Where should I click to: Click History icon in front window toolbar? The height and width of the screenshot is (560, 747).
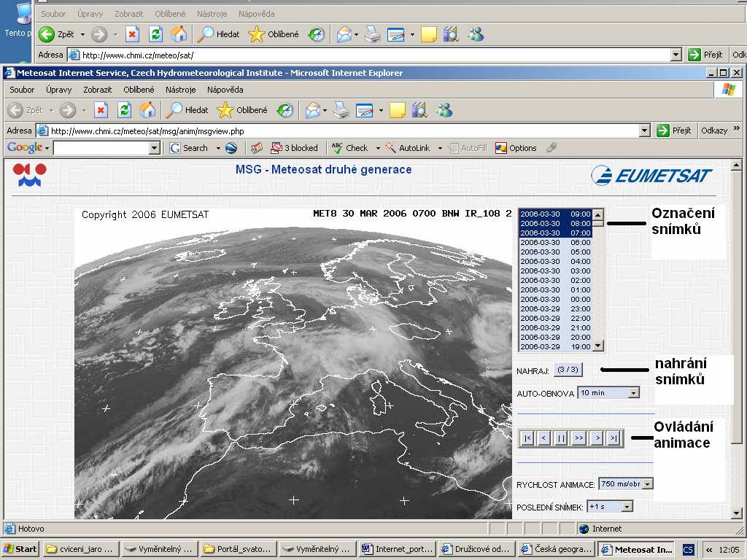coord(285,111)
